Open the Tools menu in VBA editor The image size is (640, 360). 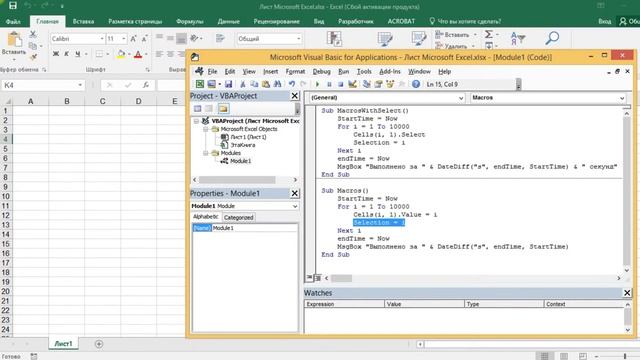364,71
